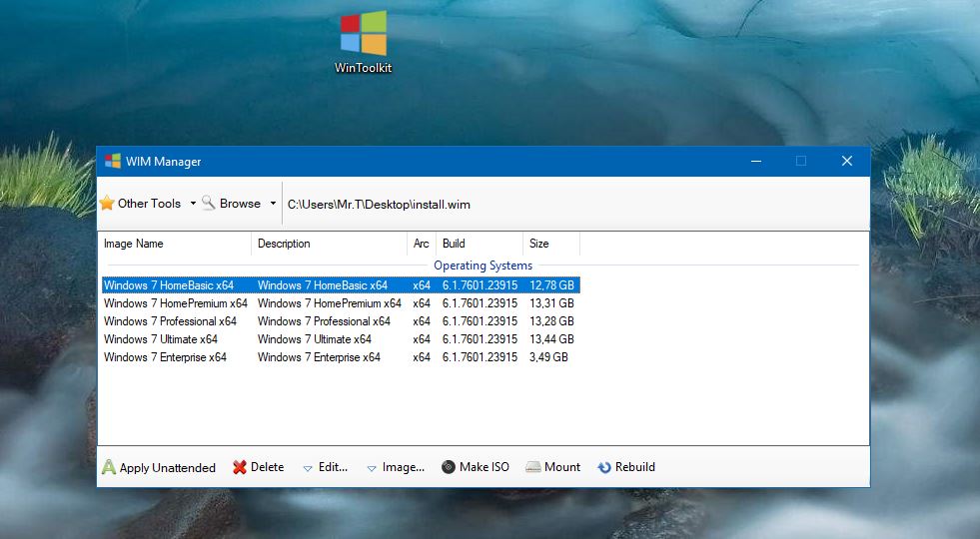Click the Apply Unattended green icon
The width and height of the screenshot is (980, 539).
tap(109, 467)
